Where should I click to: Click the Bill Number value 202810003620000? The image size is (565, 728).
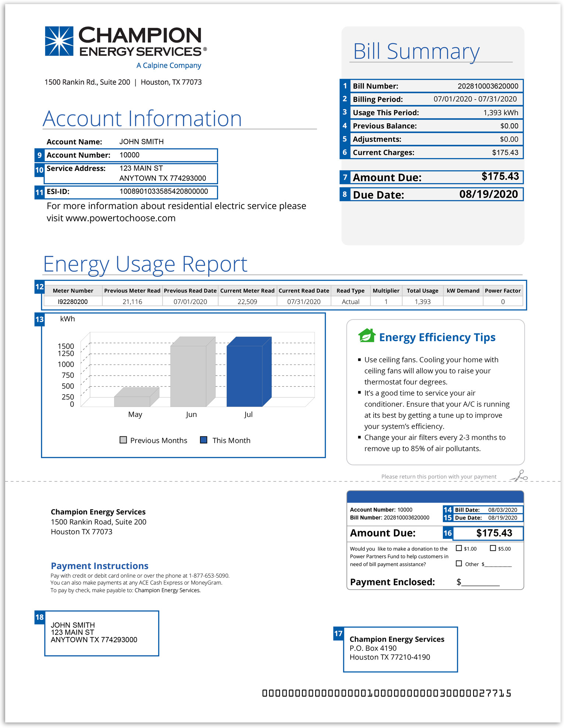488,86
